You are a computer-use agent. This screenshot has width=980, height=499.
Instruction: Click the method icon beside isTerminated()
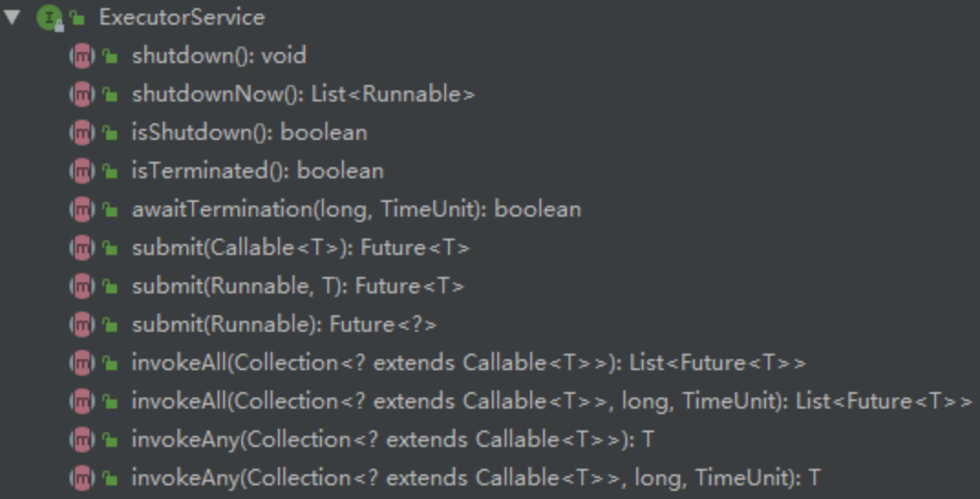click(x=82, y=171)
